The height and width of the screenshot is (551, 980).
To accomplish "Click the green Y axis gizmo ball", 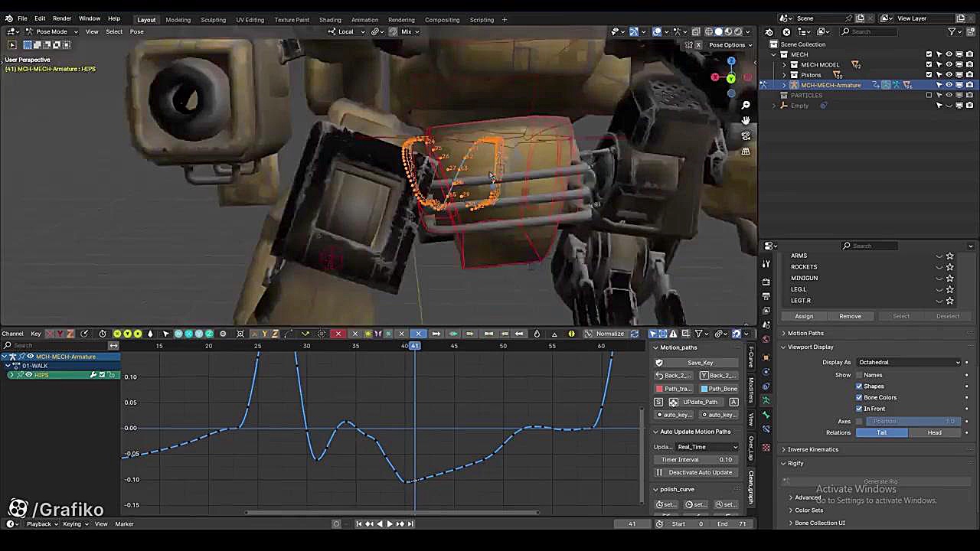I will pos(731,78).
